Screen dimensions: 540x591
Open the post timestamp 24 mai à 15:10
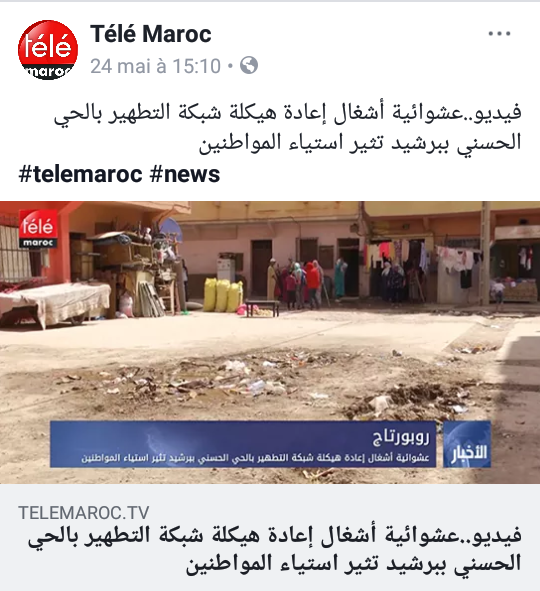pyautogui.click(x=155, y=66)
